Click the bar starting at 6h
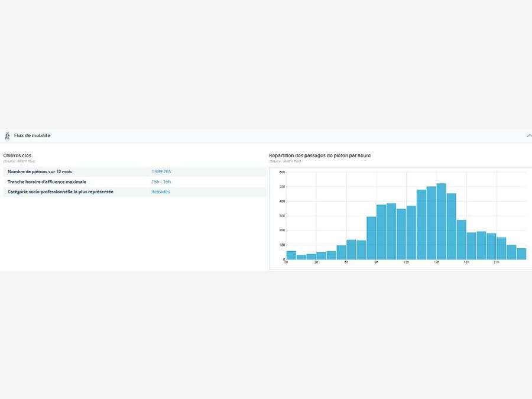532x399 pixels. click(351, 249)
